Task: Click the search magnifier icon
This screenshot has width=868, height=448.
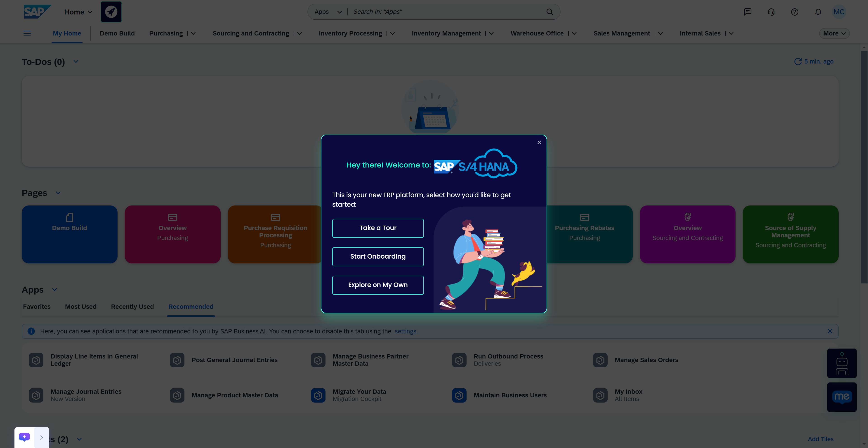Action: pos(550,12)
